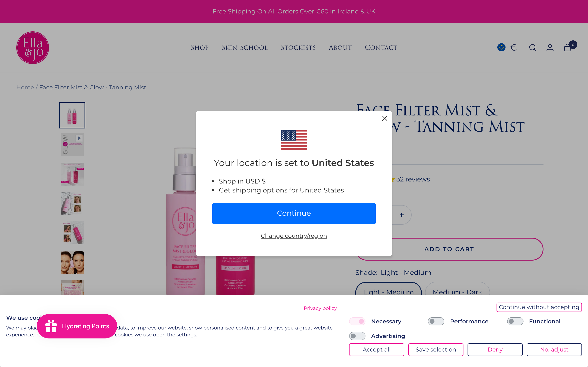This screenshot has height=367, width=588.
Task: Click Change country/region link
Action: click(x=294, y=236)
